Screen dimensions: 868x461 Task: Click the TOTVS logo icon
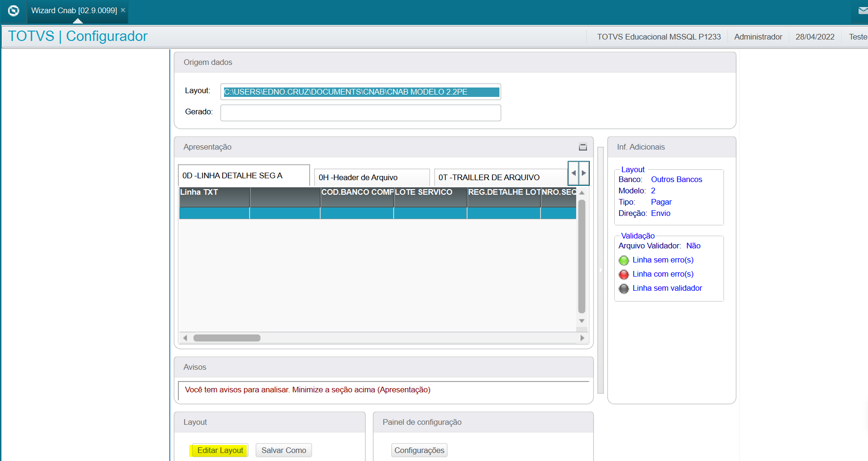14,10
